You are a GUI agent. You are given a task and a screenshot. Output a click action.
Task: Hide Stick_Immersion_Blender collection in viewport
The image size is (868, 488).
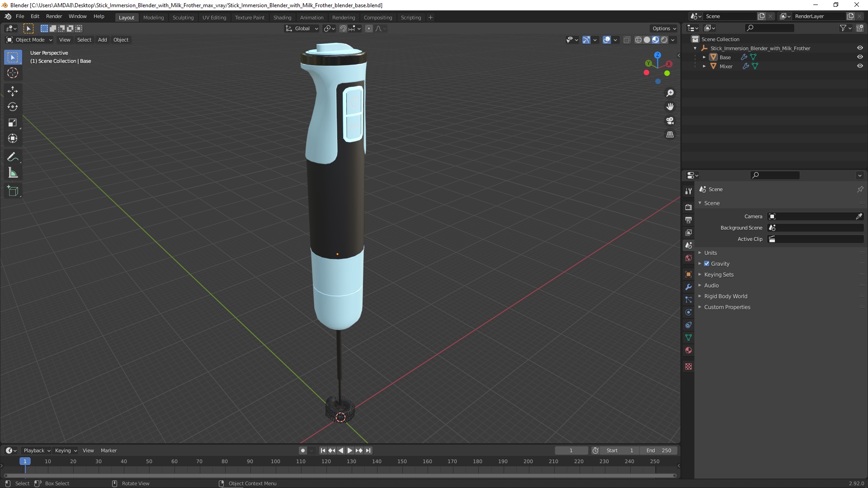[x=860, y=48]
